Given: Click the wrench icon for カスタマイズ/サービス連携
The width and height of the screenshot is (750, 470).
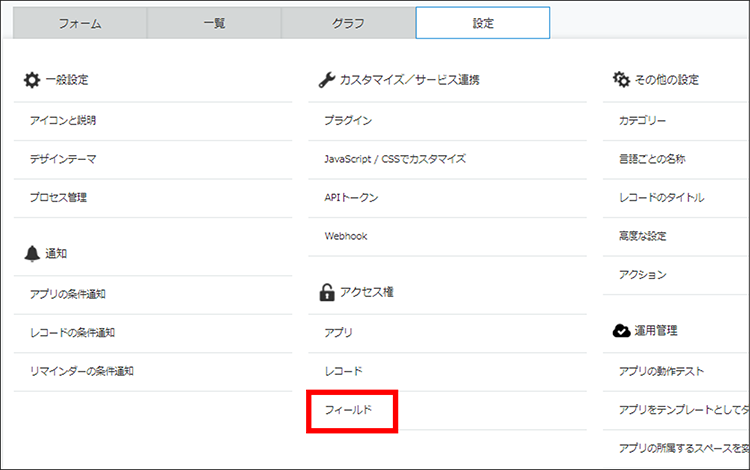Looking at the screenshot, I should click(326, 80).
